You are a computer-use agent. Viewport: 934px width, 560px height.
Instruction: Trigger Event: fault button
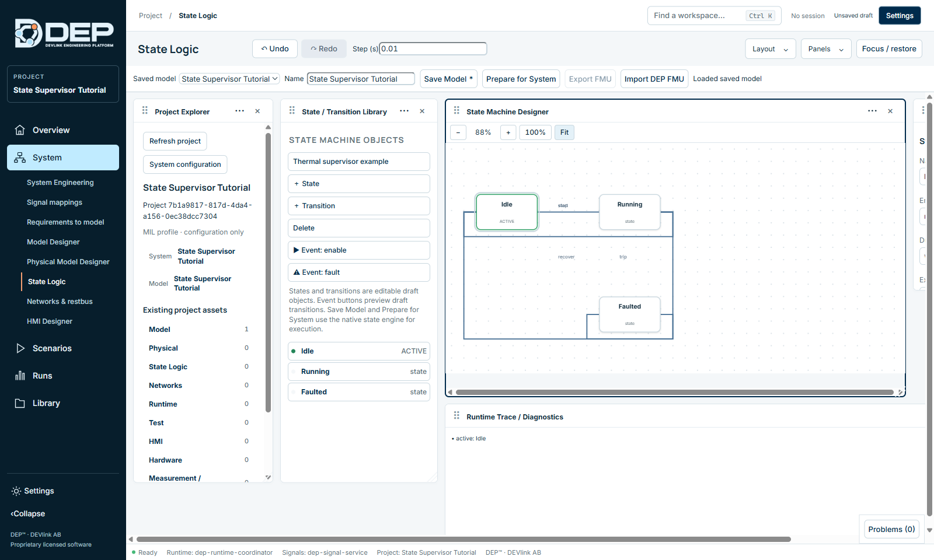(359, 272)
